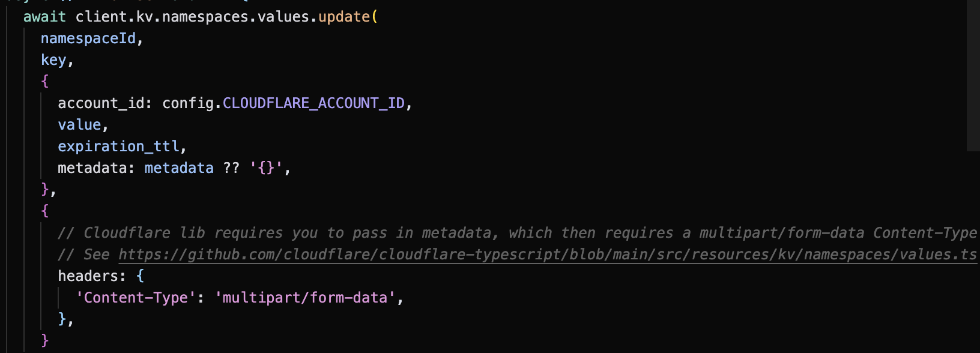Click the key argument line
Screen dimensions: 980x353
click(x=53, y=60)
